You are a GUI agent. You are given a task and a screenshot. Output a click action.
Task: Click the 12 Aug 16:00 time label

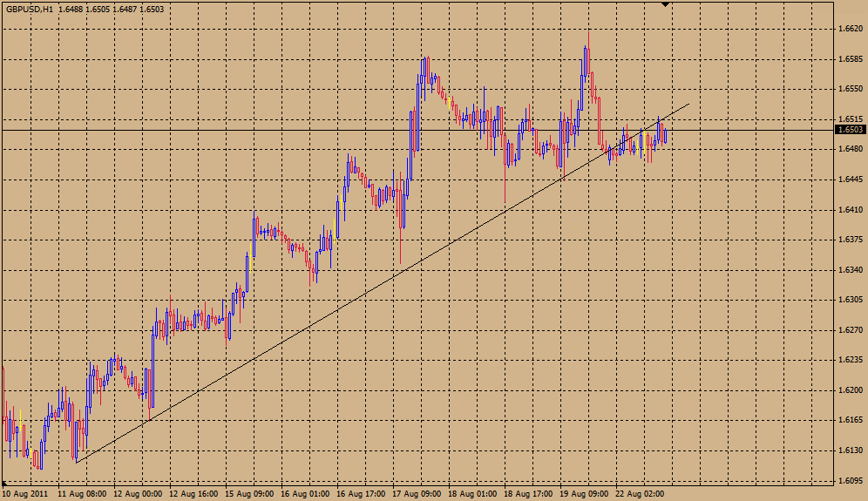click(x=193, y=493)
